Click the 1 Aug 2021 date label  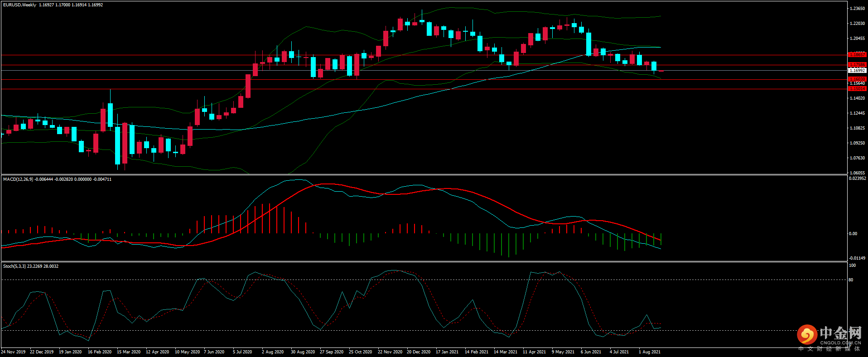[649, 352]
